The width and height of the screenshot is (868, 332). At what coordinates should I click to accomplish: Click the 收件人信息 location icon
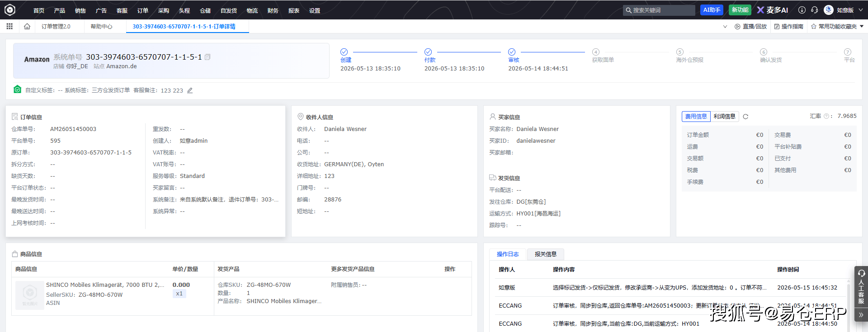coord(300,117)
